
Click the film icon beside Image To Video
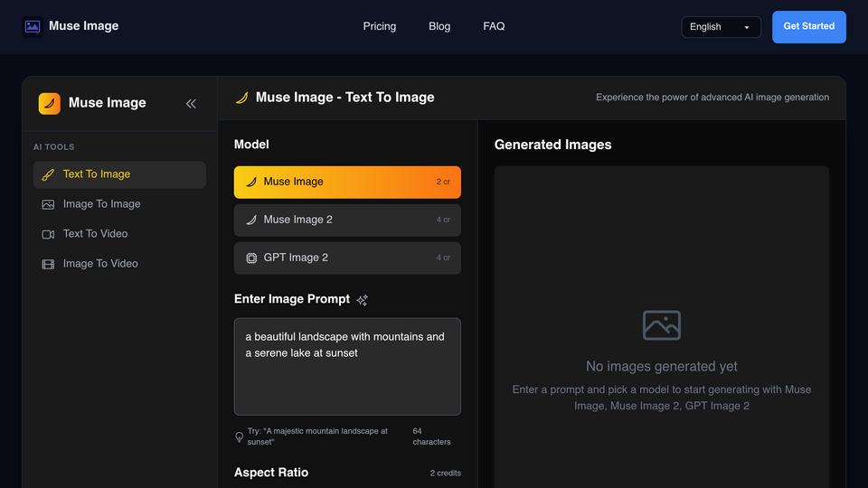coord(48,265)
